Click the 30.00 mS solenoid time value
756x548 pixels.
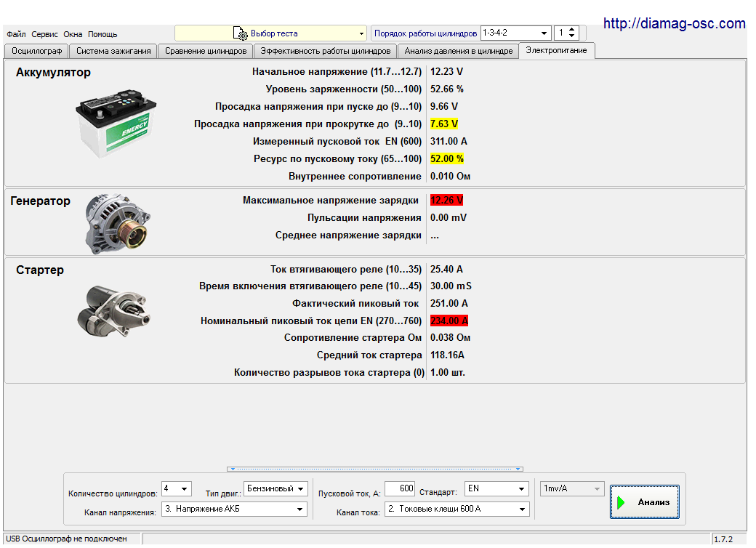451,286
